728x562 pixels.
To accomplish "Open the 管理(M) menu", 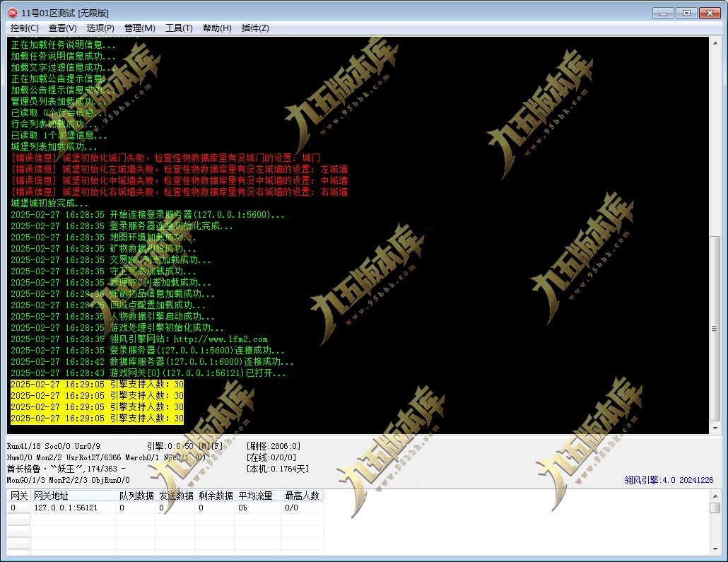I will click(x=139, y=28).
